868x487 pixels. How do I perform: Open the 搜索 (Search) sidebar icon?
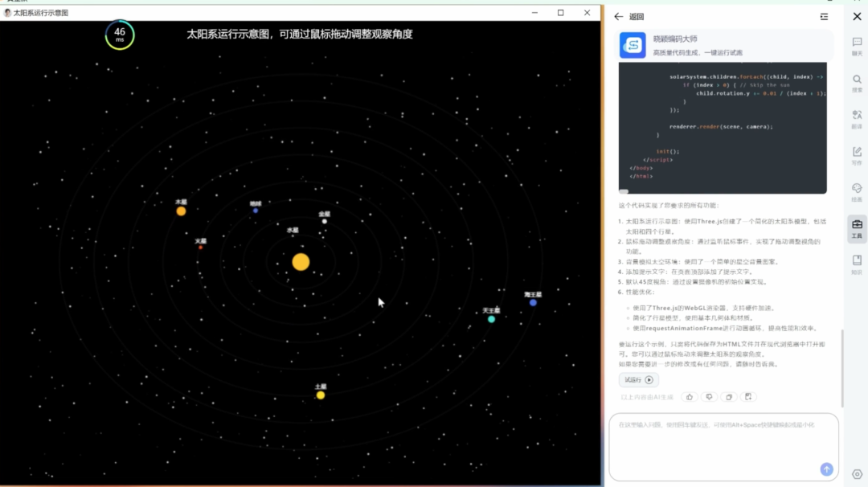[857, 82]
